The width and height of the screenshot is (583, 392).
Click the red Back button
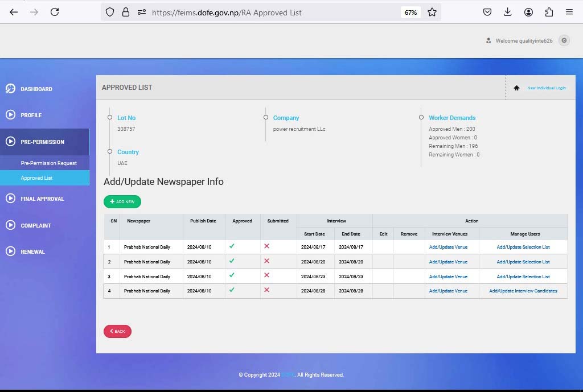pyautogui.click(x=117, y=331)
